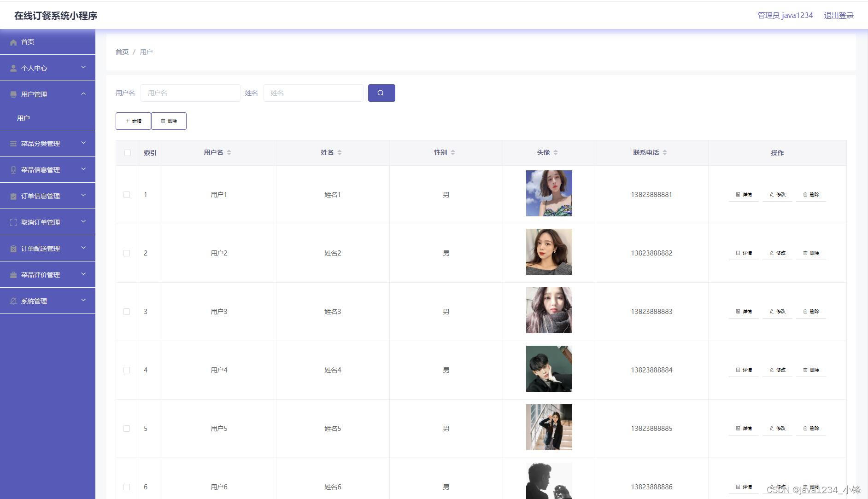
Task: Delete 用户4 using its 删除 button
Action: click(811, 370)
